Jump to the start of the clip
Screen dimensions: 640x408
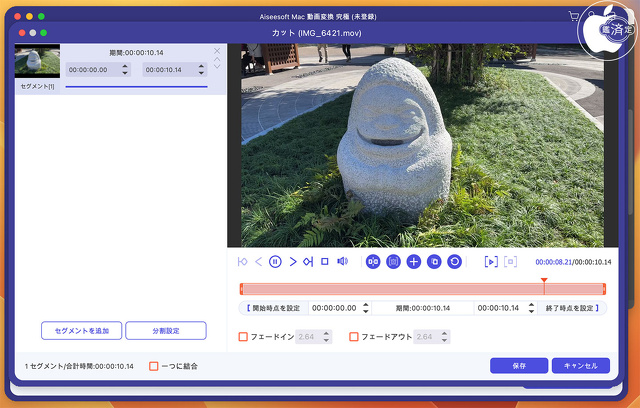tap(242, 262)
